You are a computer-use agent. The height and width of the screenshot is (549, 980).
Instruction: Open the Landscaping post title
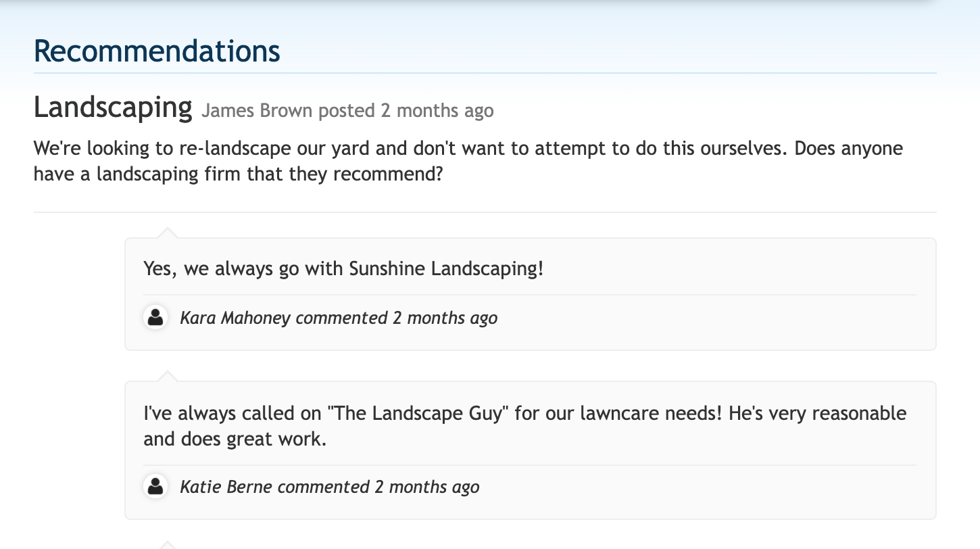point(113,108)
